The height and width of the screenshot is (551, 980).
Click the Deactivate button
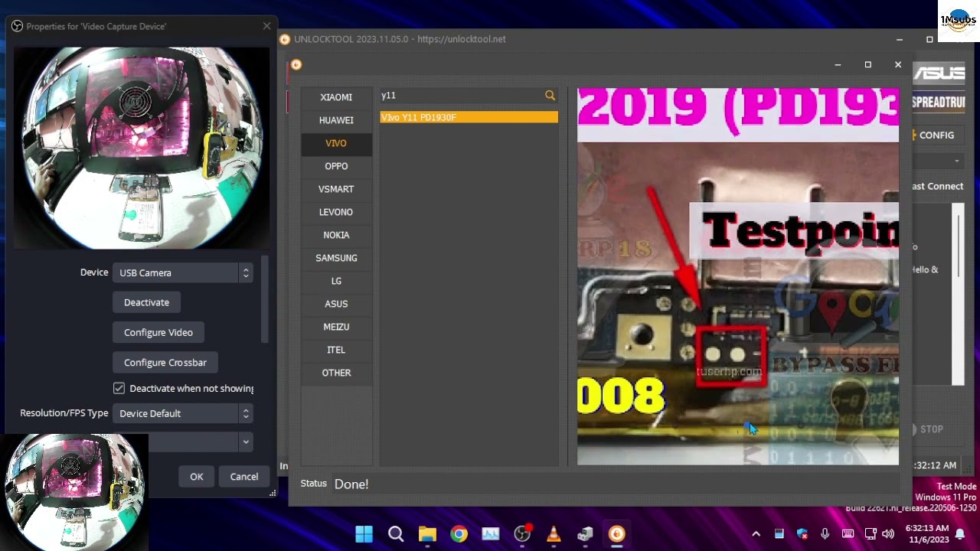tap(146, 302)
